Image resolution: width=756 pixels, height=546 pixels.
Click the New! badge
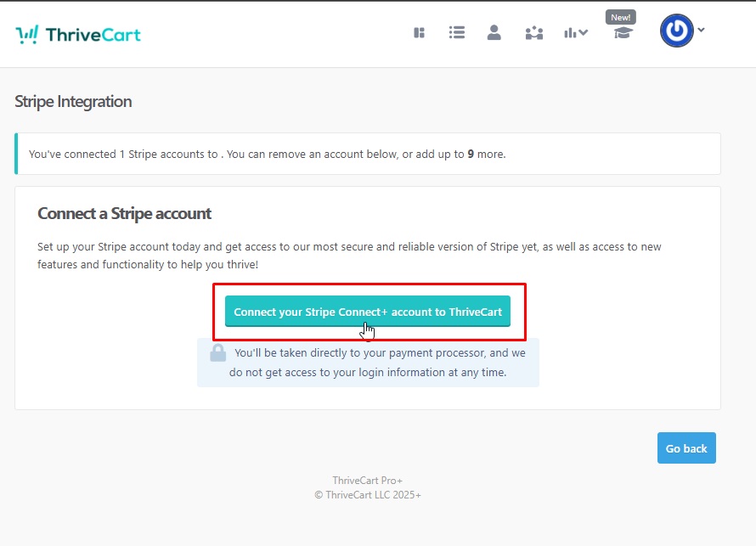621,17
